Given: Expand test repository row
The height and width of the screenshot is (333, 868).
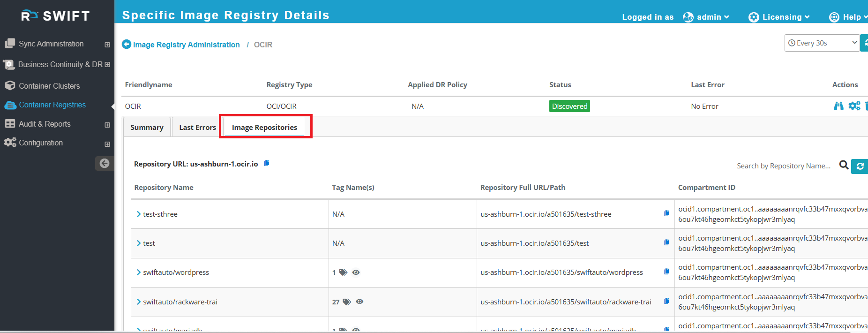Looking at the screenshot, I should (x=139, y=243).
